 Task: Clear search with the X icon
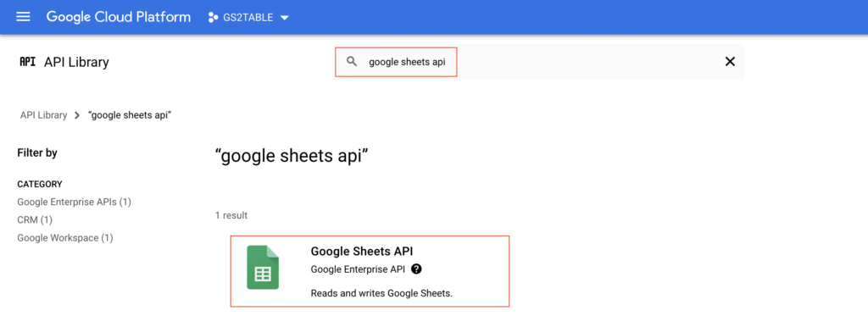click(730, 62)
